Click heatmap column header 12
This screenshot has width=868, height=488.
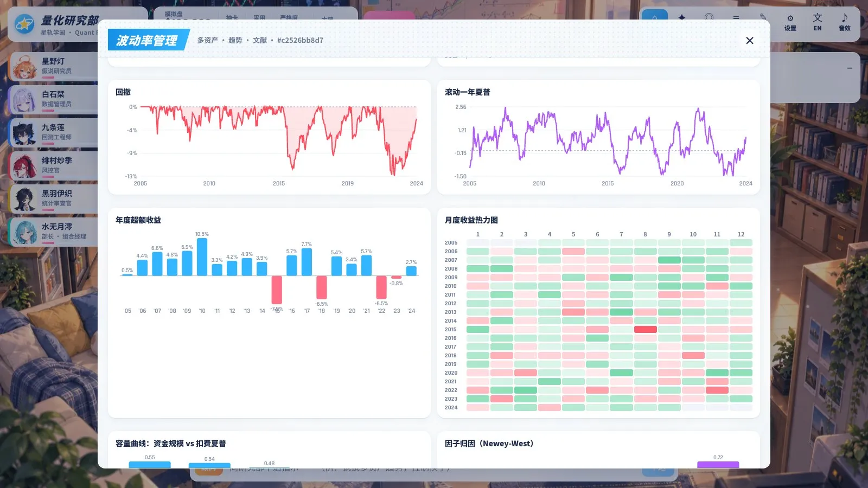coord(741,234)
